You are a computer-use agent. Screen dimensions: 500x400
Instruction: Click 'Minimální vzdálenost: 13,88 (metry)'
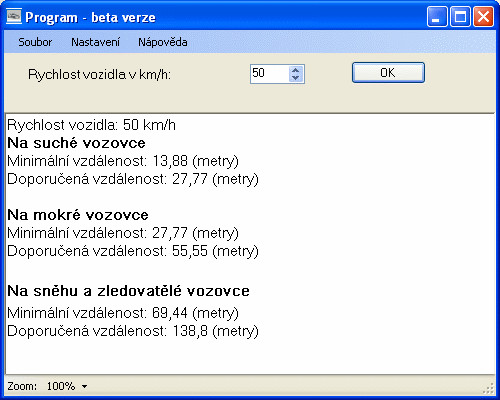[123, 161]
